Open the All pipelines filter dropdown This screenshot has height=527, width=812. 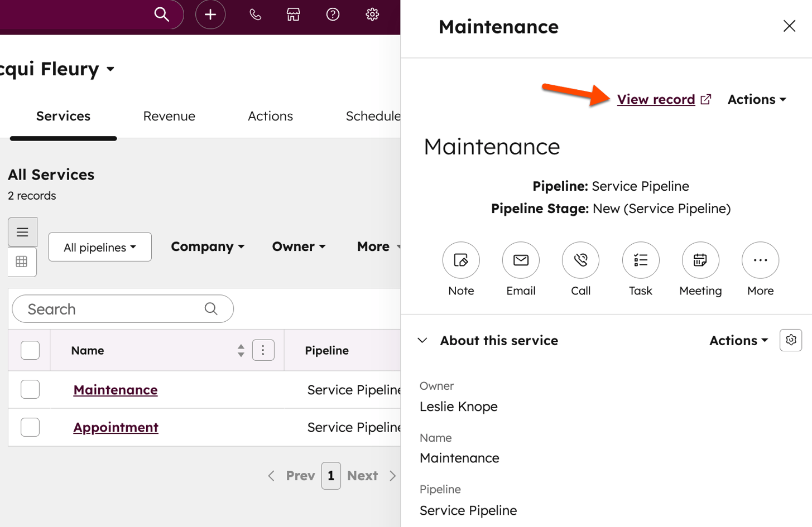(99, 246)
